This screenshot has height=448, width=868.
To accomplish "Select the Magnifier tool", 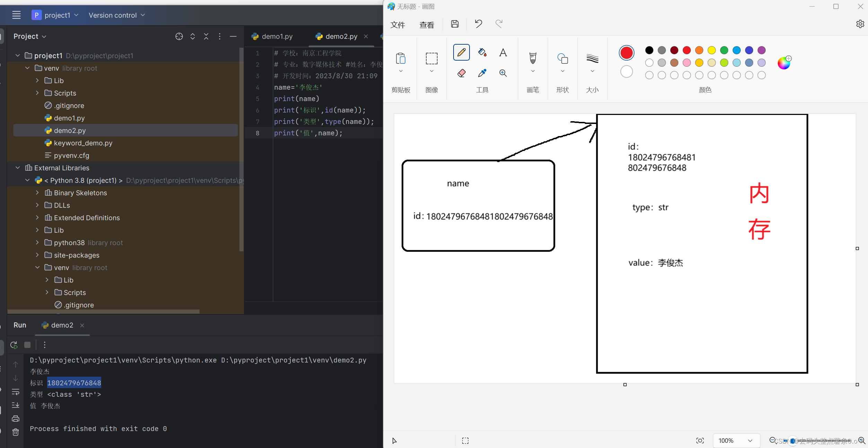I will pyautogui.click(x=503, y=73).
